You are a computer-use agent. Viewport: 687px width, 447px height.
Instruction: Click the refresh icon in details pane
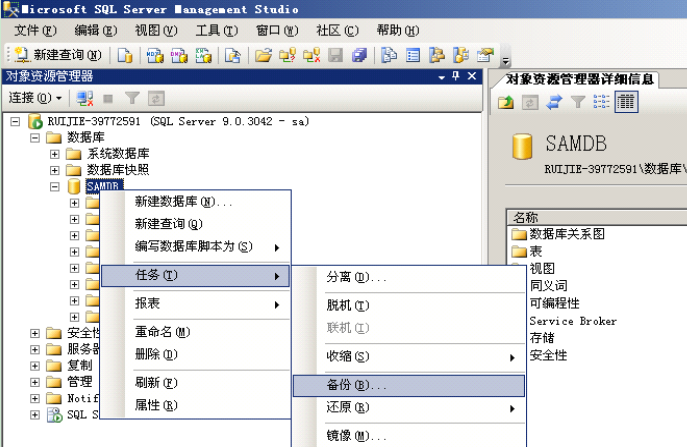point(530,103)
